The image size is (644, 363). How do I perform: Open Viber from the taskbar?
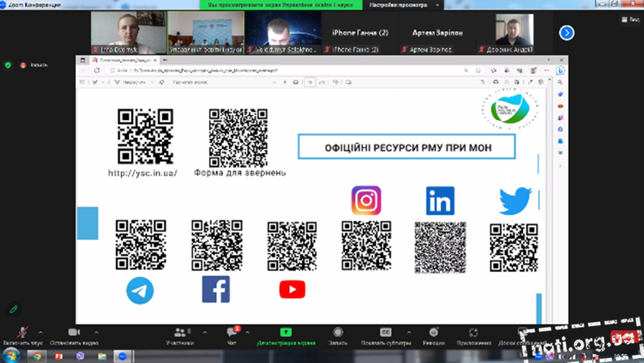click(80, 356)
